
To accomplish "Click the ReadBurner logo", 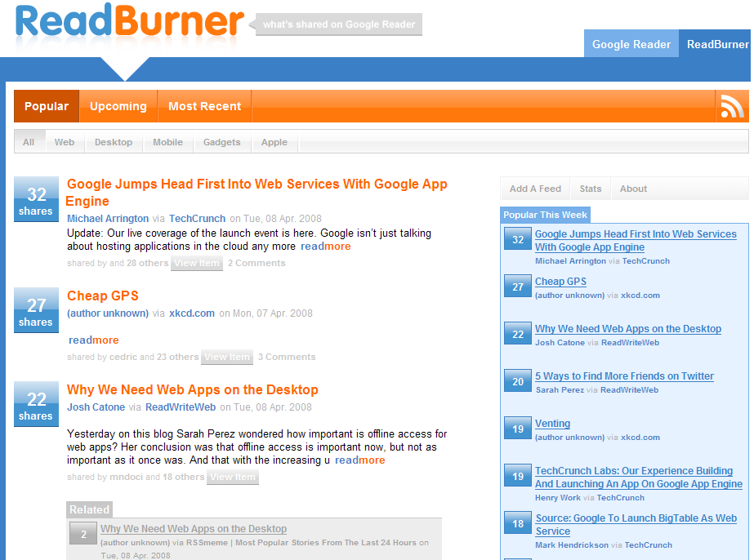I will tap(129, 21).
